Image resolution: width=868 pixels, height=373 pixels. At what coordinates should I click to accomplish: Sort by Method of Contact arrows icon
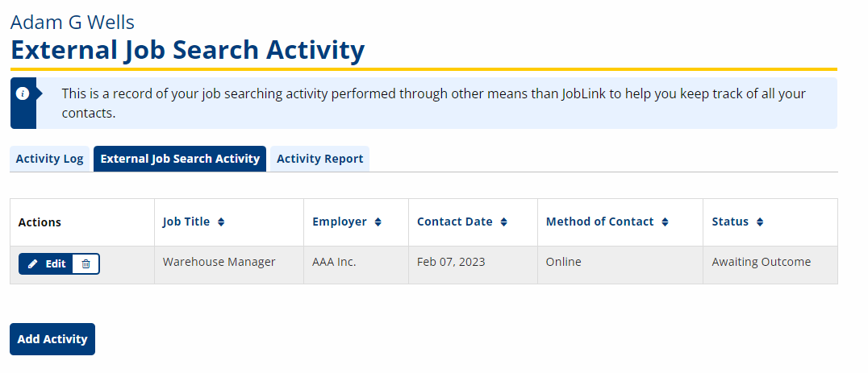click(665, 222)
